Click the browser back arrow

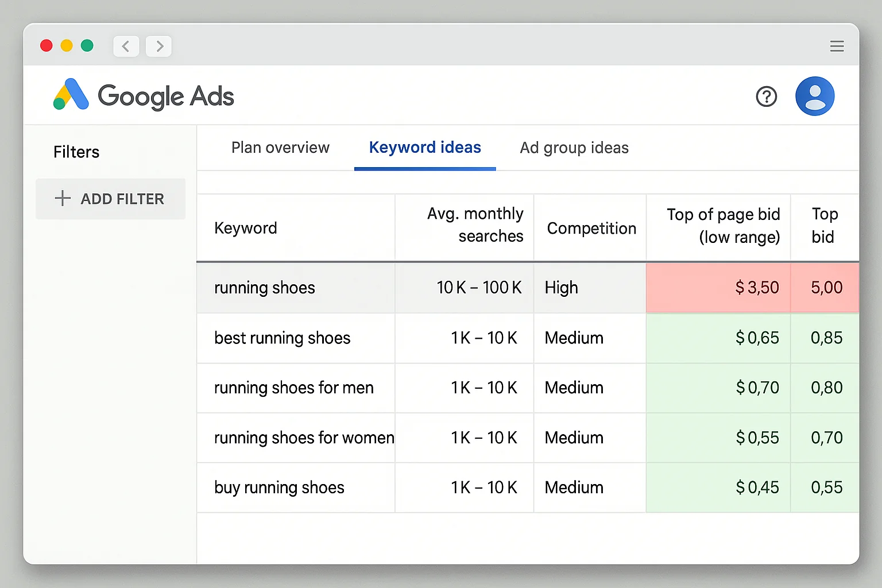point(126,46)
